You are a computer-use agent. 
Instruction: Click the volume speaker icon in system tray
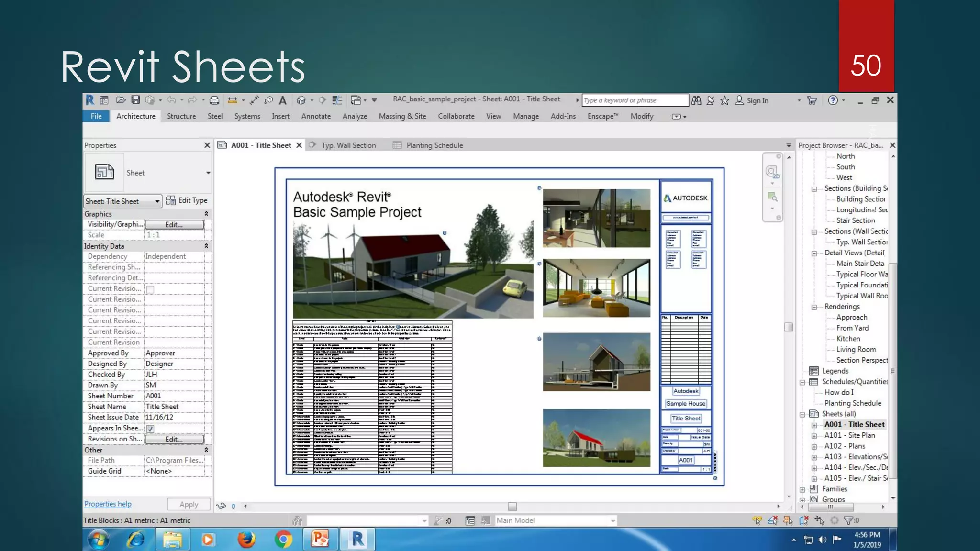(823, 540)
